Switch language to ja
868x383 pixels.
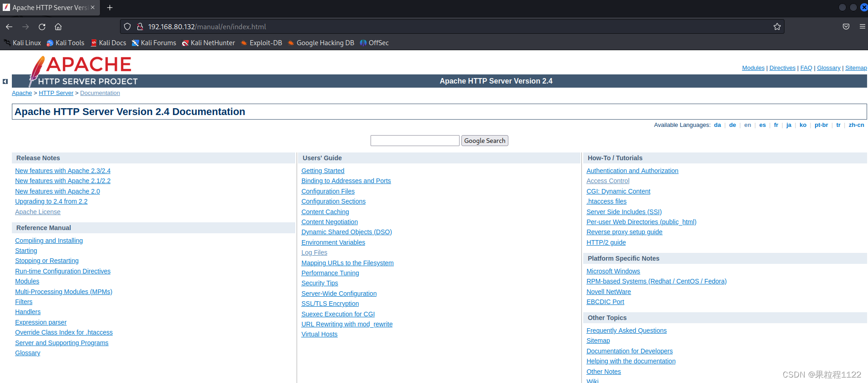pos(789,125)
